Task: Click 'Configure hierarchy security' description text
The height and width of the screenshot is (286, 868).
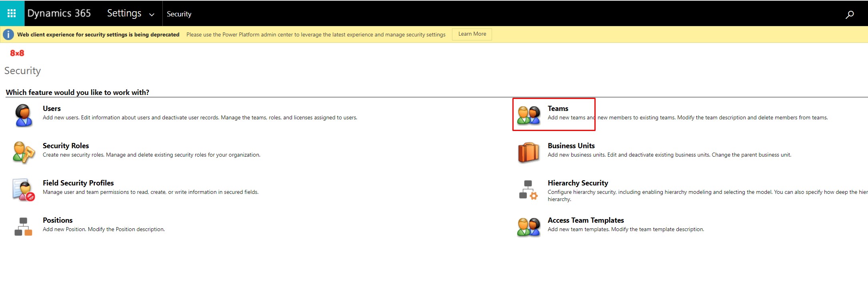Action: 708,195
